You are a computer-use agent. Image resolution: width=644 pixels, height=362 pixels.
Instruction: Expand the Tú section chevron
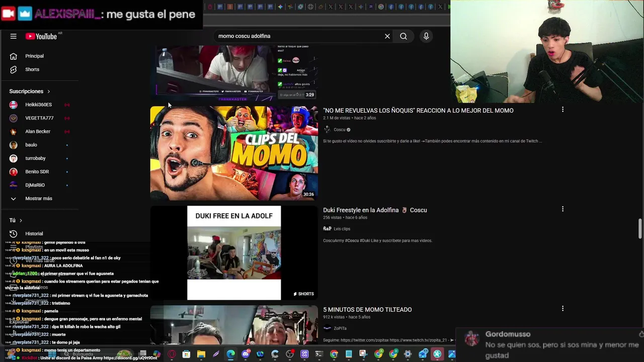click(x=21, y=220)
